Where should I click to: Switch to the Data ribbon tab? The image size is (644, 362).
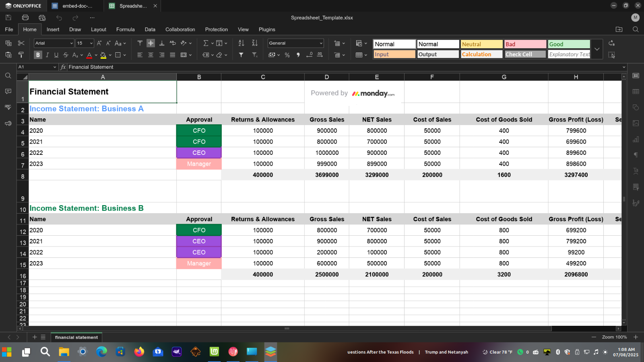pyautogui.click(x=150, y=29)
